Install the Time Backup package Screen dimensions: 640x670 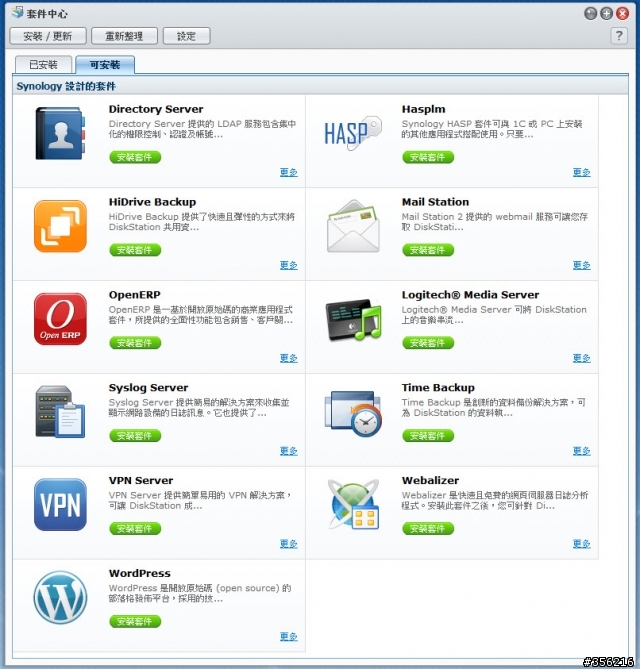(428, 435)
